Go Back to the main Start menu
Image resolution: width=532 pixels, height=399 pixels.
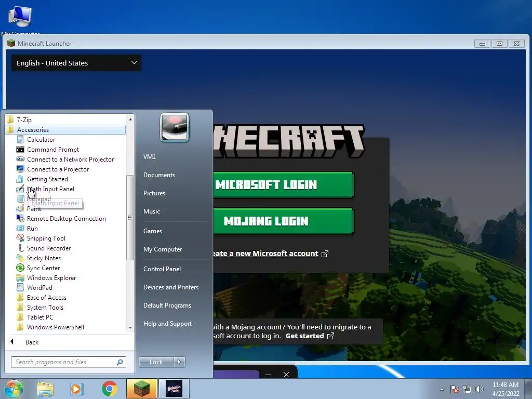tap(32, 342)
